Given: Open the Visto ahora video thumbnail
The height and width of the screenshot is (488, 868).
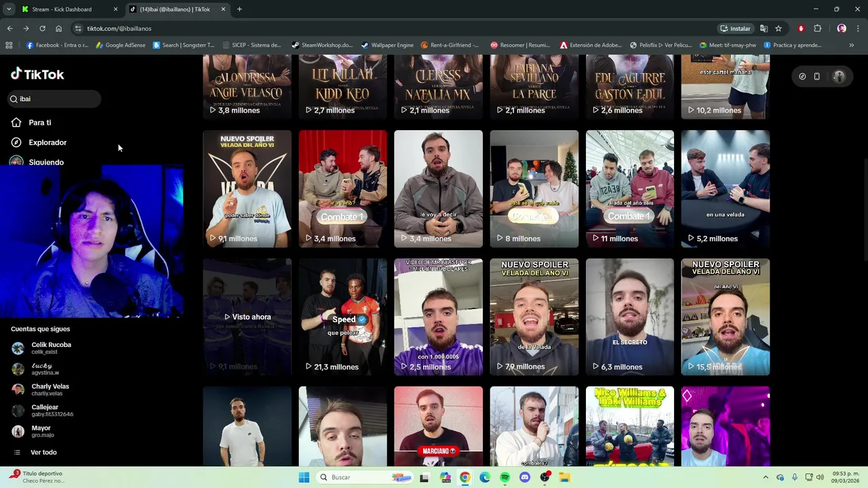Looking at the screenshot, I should 248,317.
